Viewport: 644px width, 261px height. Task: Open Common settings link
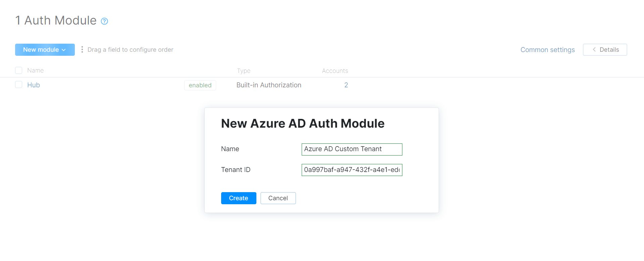point(547,50)
